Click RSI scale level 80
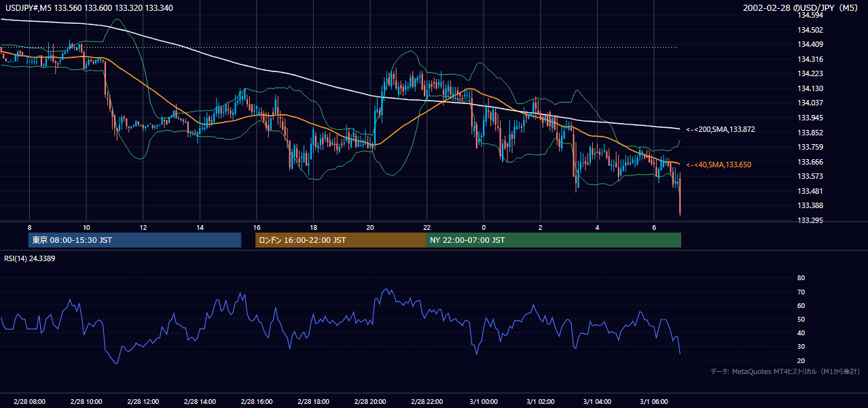The height and width of the screenshot is (408, 868). pos(801,278)
